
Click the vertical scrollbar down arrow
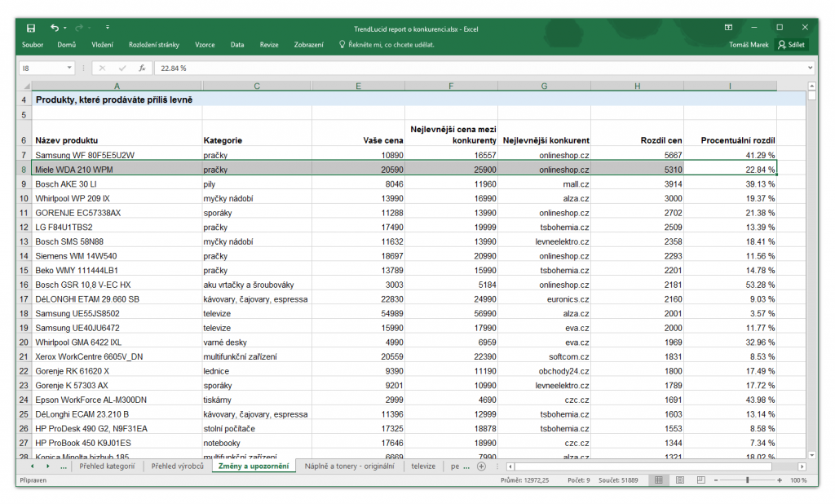click(811, 455)
